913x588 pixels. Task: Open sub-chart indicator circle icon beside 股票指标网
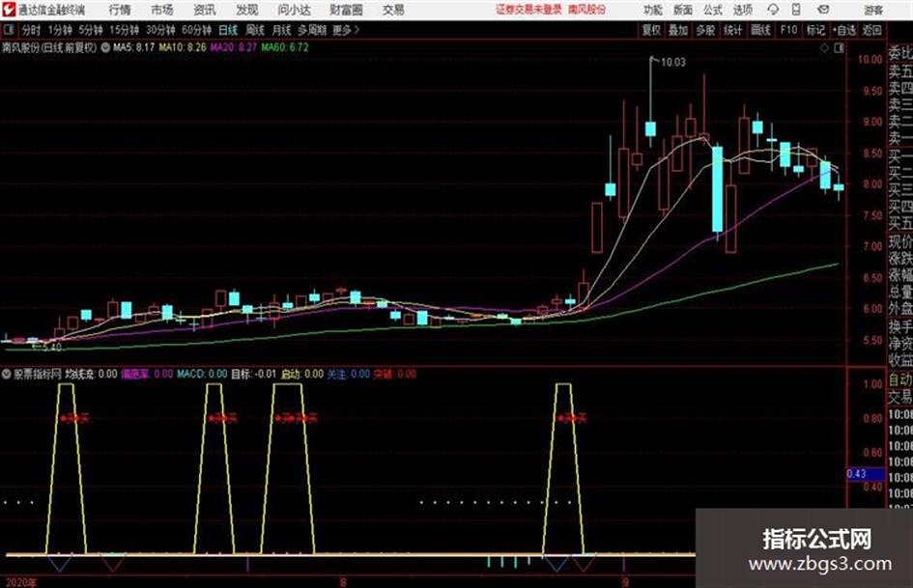[x=7, y=374]
